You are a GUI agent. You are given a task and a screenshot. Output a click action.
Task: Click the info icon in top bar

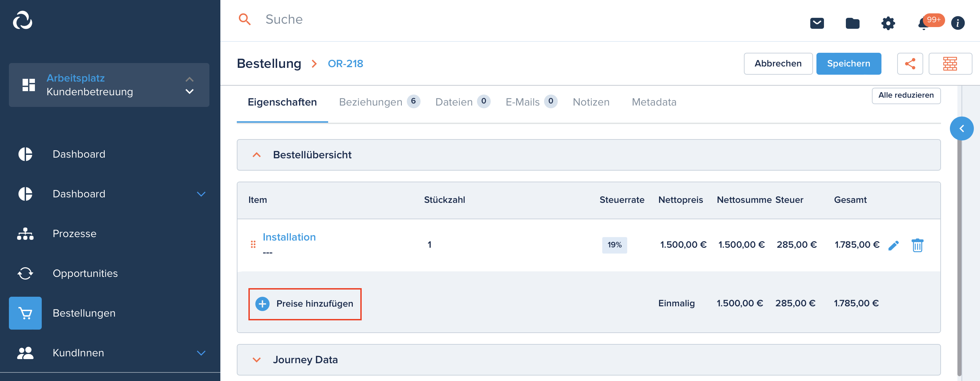click(957, 23)
